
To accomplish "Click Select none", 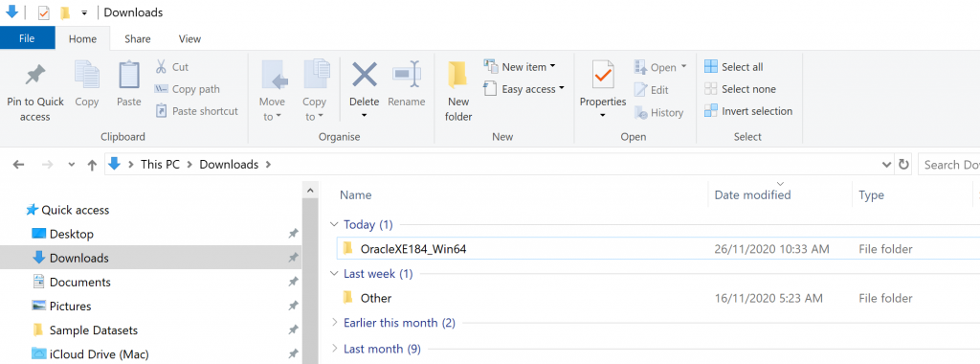I will pos(740,89).
